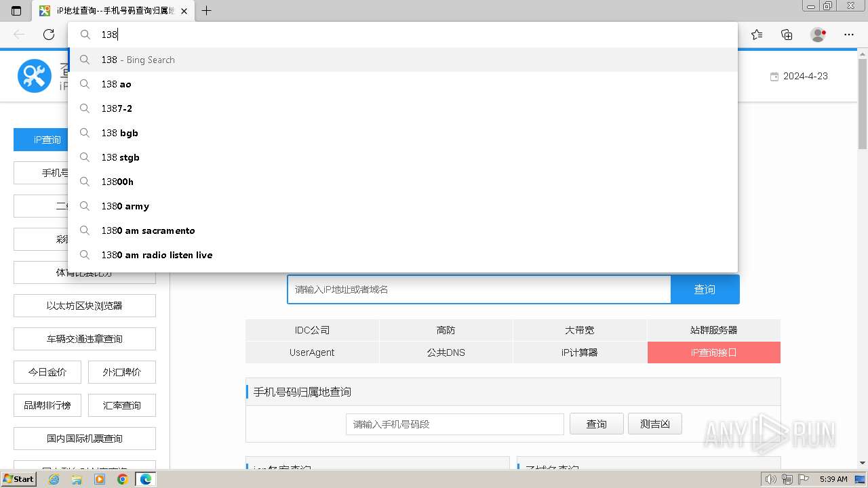
Task: Open Settings and more menu
Action: click(x=849, y=35)
